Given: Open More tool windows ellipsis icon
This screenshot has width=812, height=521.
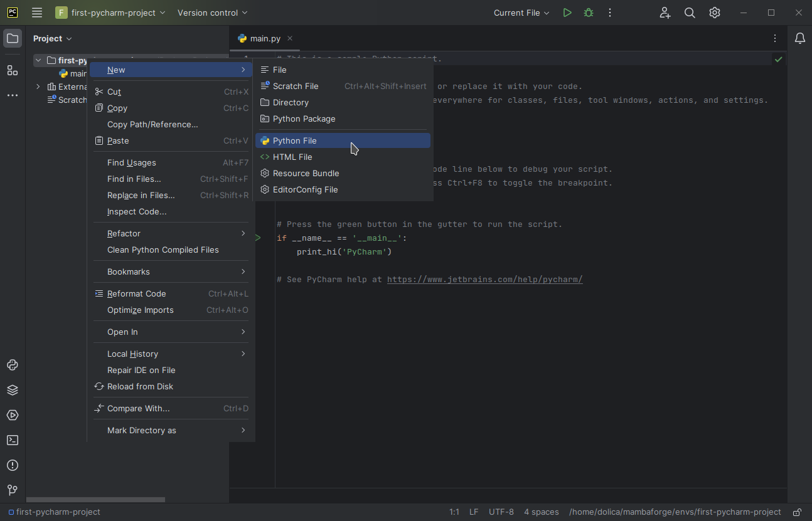Looking at the screenshot, I should tap(13, 95).
